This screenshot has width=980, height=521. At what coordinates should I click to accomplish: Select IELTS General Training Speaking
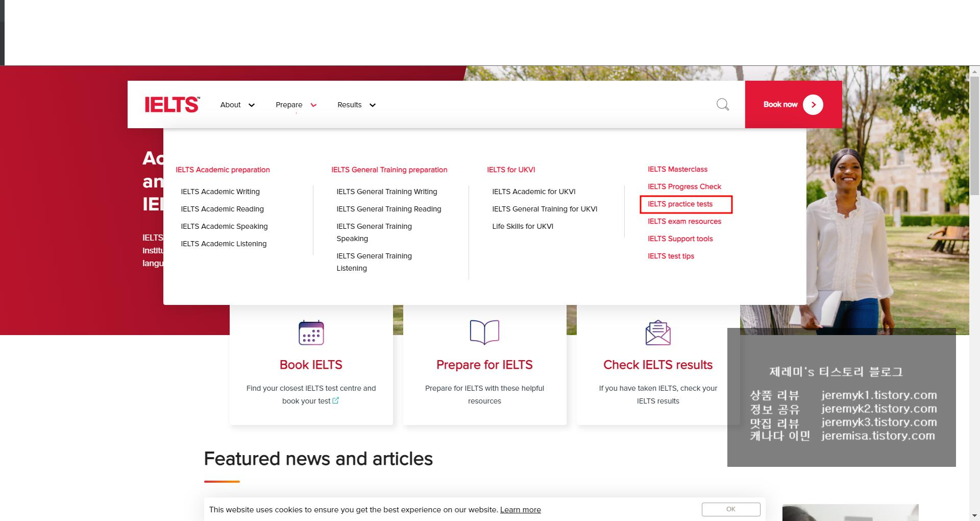[x=374, y=232]
